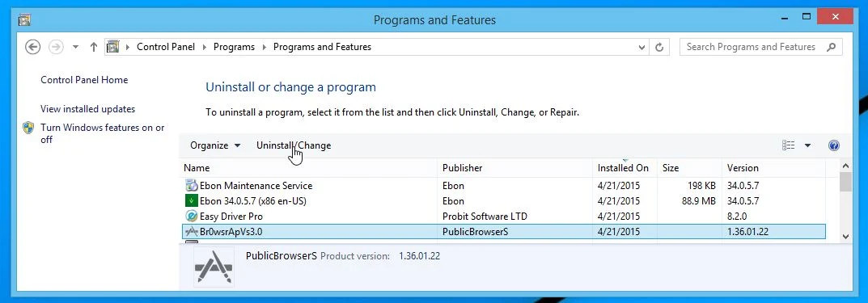The image size is (868, 303).
Task: Click the Br0wsrApVs3.0 program icon
Action: coord(191,232)
